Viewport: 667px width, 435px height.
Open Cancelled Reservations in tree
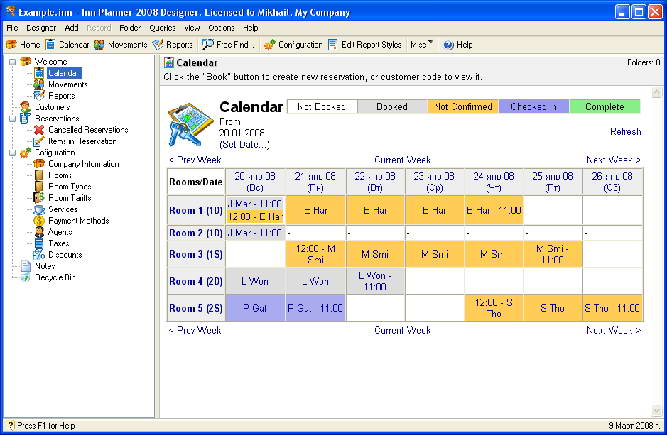click(x=88, y=130)
